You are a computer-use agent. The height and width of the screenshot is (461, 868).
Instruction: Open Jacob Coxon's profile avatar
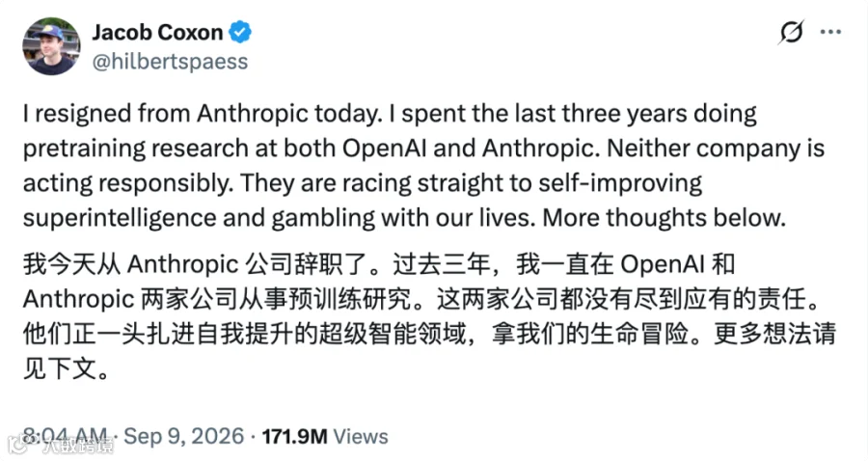pos(51,46)
